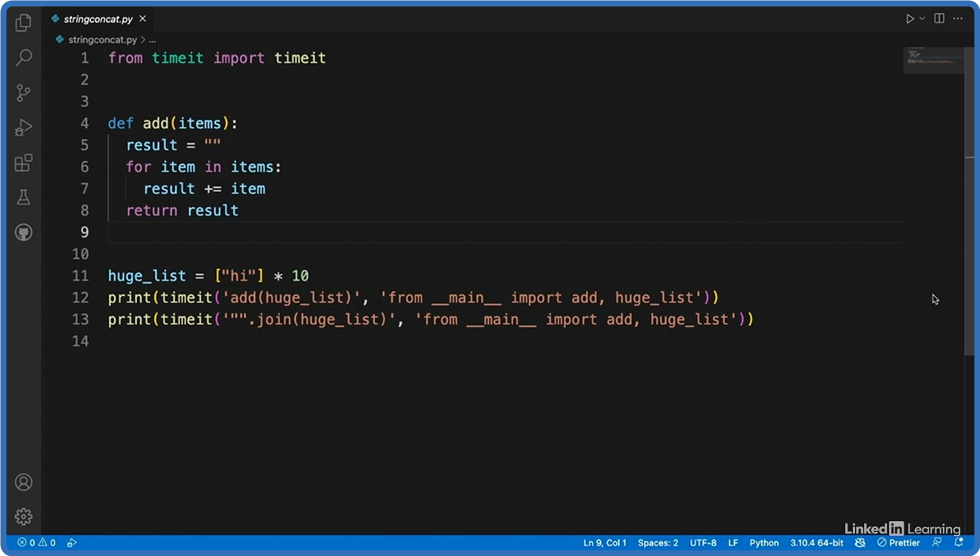Run the Python file with play button
Image resolution: width=980 pixels, height=556 pixels.
(x=910, y=19)
